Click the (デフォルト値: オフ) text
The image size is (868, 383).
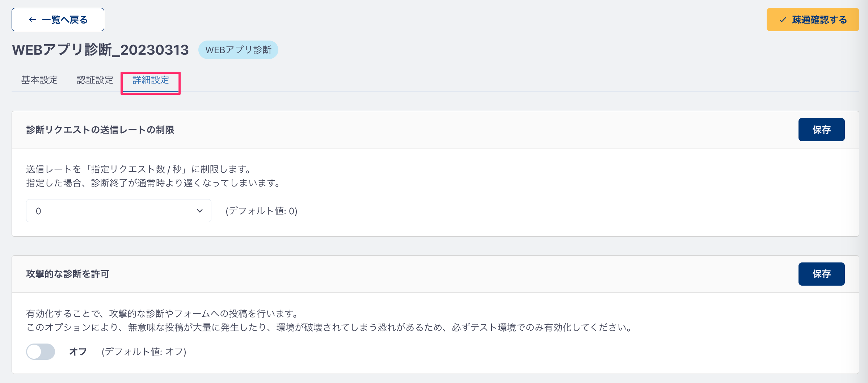144,352
